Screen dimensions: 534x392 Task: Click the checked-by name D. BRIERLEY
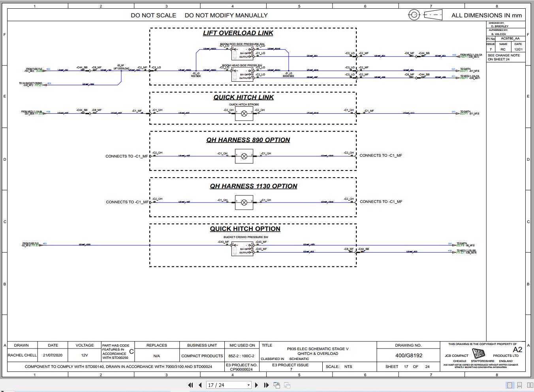500,26
